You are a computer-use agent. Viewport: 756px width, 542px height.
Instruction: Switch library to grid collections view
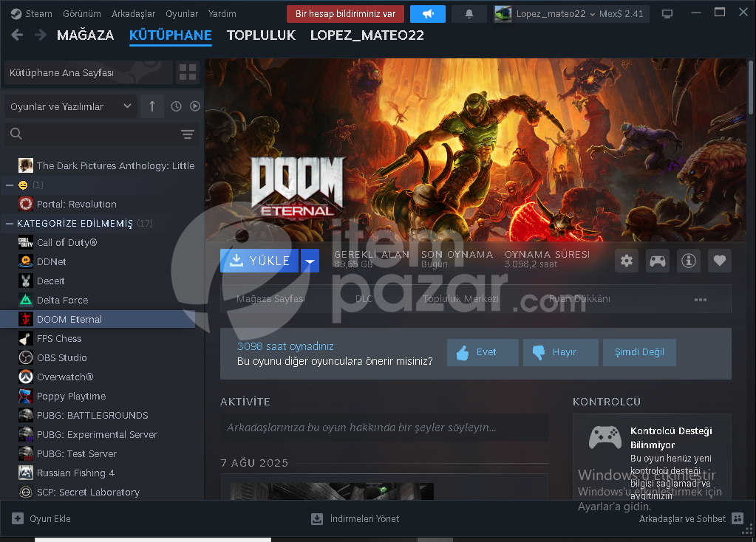[x=188, y=72]
